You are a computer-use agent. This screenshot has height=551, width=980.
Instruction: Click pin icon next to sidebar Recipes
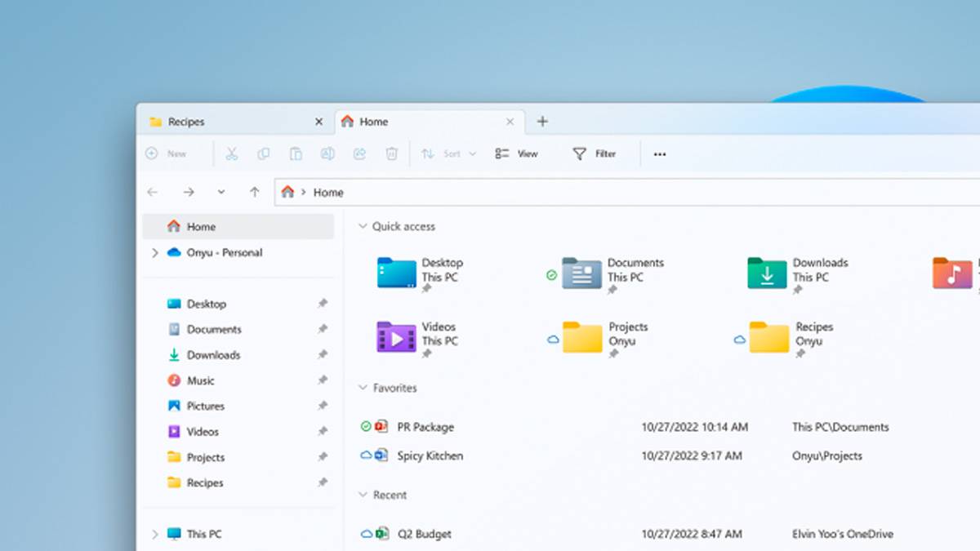click(323, 482)
